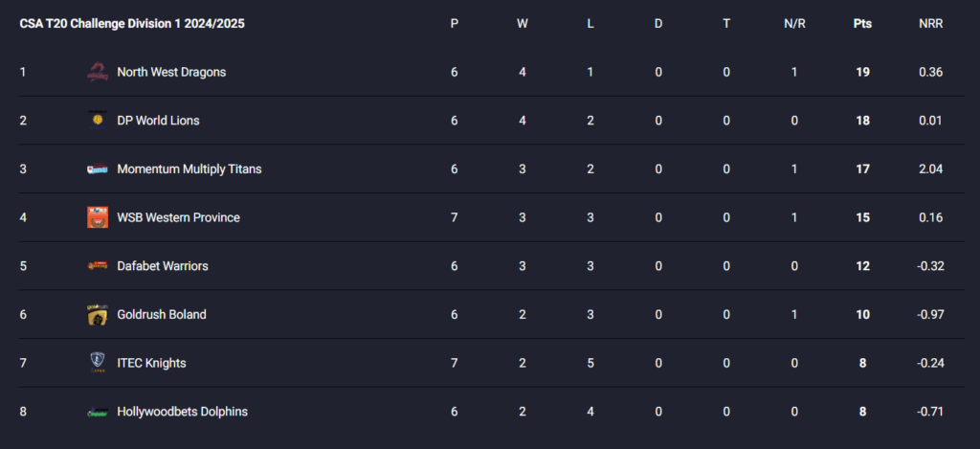Select the Hollywoodbets Dolphins team name
This screenshot has height=449, width=980.
coord(183,412)
